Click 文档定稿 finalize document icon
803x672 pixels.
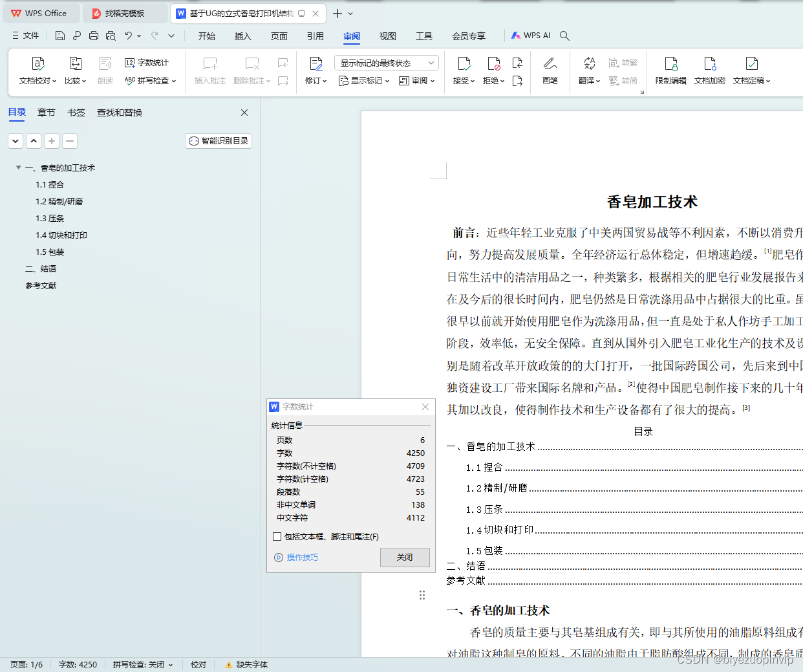pos(751,70)
